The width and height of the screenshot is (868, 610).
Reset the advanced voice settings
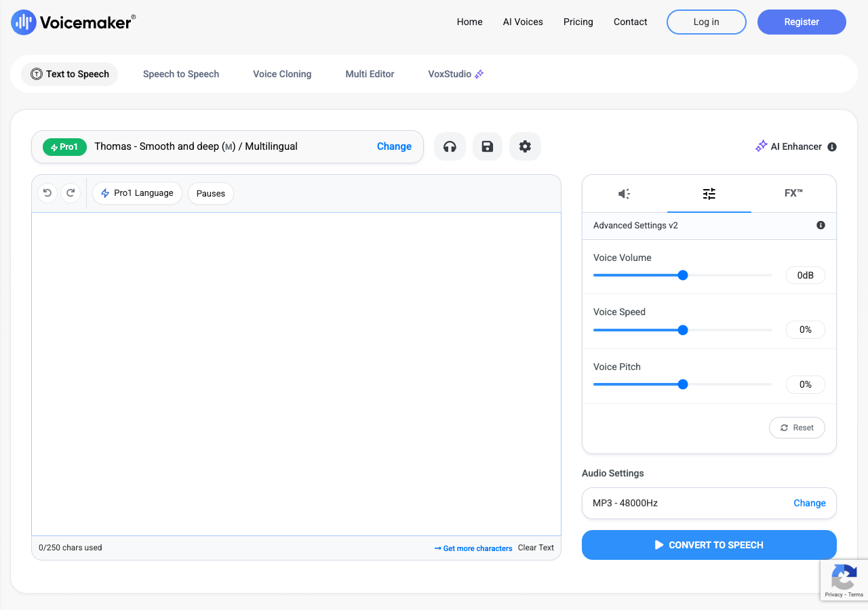[797, 428]
